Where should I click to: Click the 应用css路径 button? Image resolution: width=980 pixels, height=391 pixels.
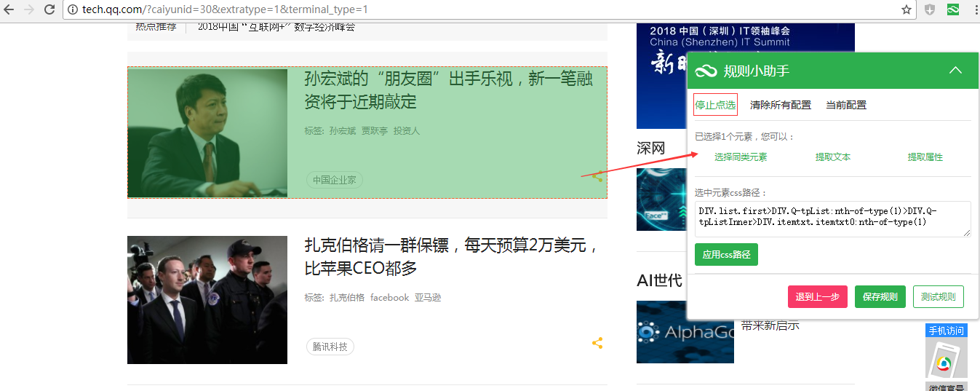(726, 255)
